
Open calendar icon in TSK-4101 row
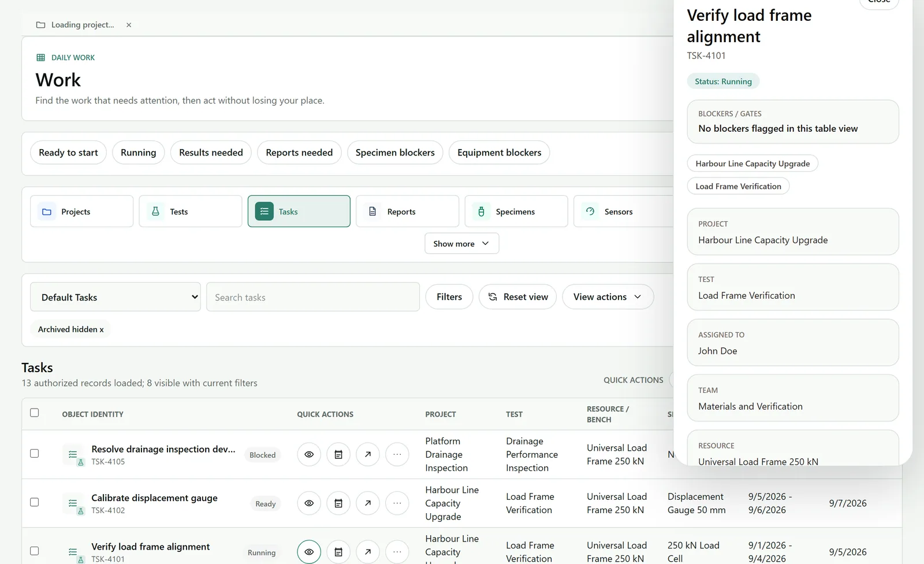point(338,552)
